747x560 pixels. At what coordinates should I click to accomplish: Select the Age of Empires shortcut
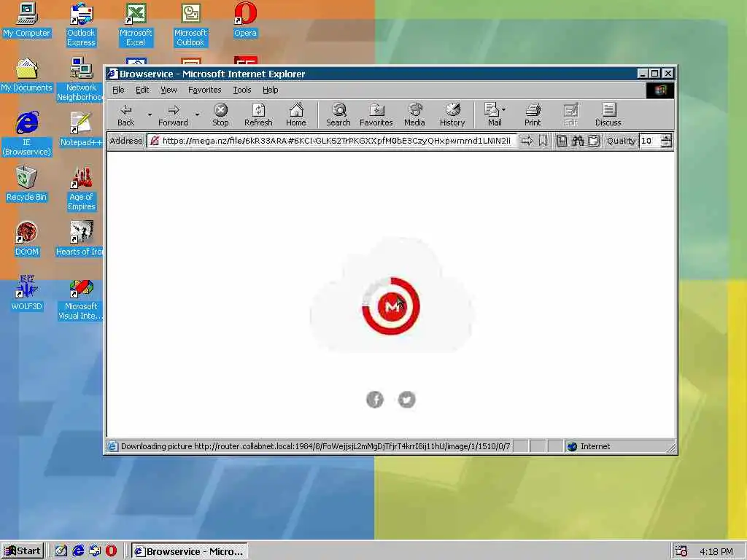(x=81, y=189)
